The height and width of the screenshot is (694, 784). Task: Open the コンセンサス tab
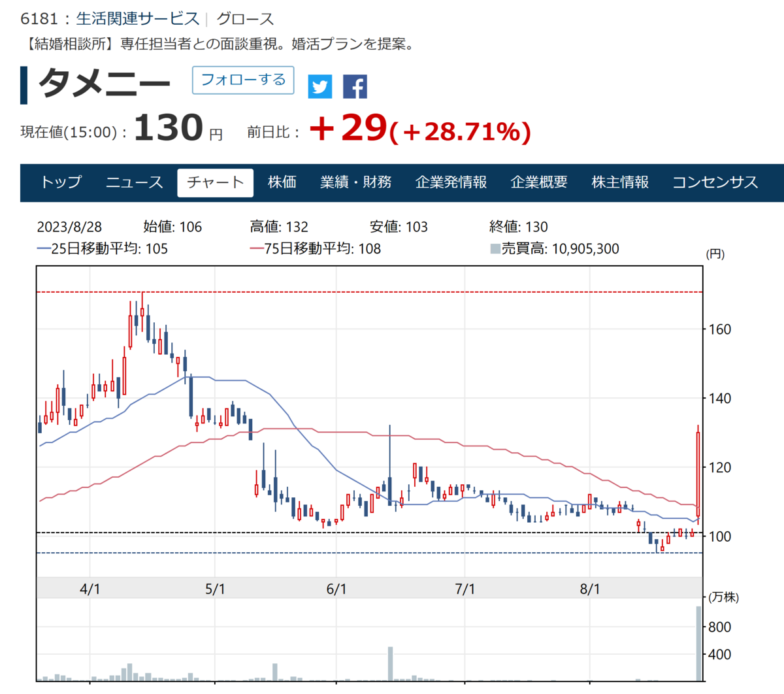pyautogui.click(x=715, y=182)
